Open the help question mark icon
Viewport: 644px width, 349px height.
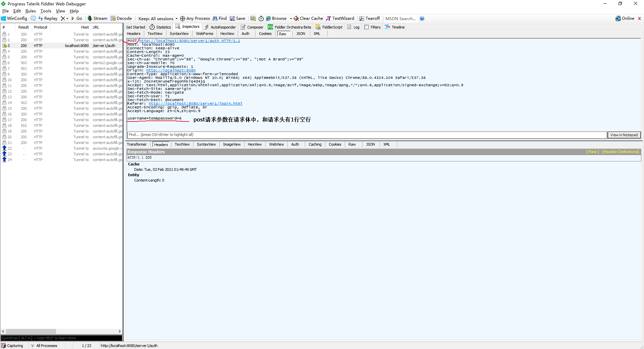[422, 18]
